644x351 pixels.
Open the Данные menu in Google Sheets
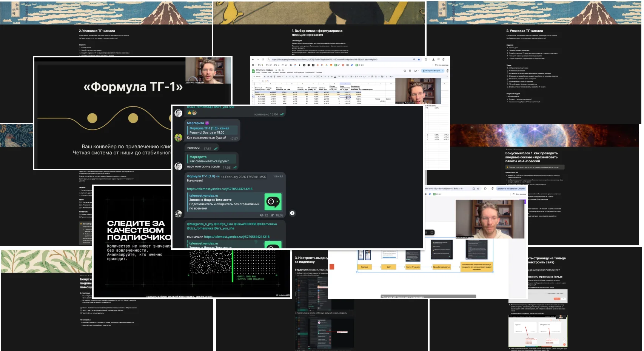290,72
